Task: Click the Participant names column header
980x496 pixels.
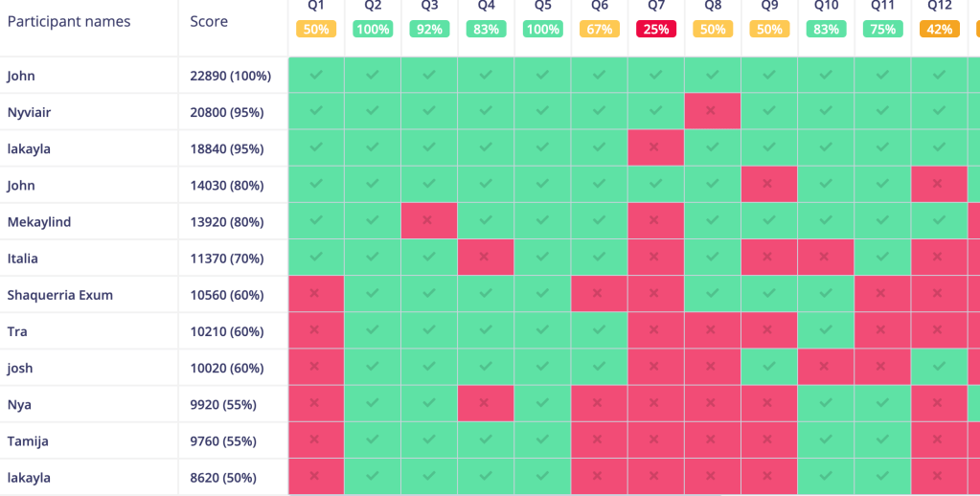Action: tap(69, 21)
